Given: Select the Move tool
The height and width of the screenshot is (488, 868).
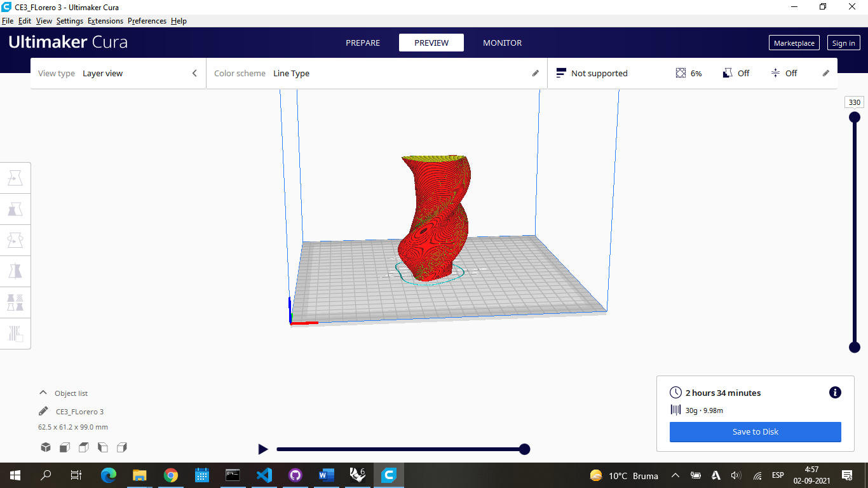Looking at the screenshot, I should [x=15, y=177].
